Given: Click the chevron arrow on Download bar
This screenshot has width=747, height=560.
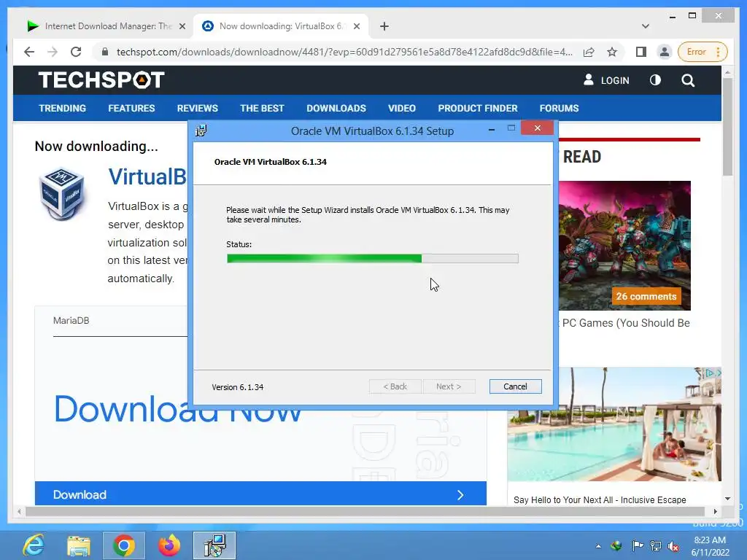Looking at the screenshot, I should click(460, 495).
